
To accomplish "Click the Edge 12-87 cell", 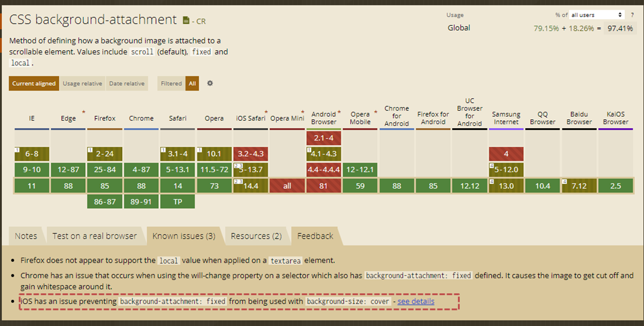I will pos(68,169).
